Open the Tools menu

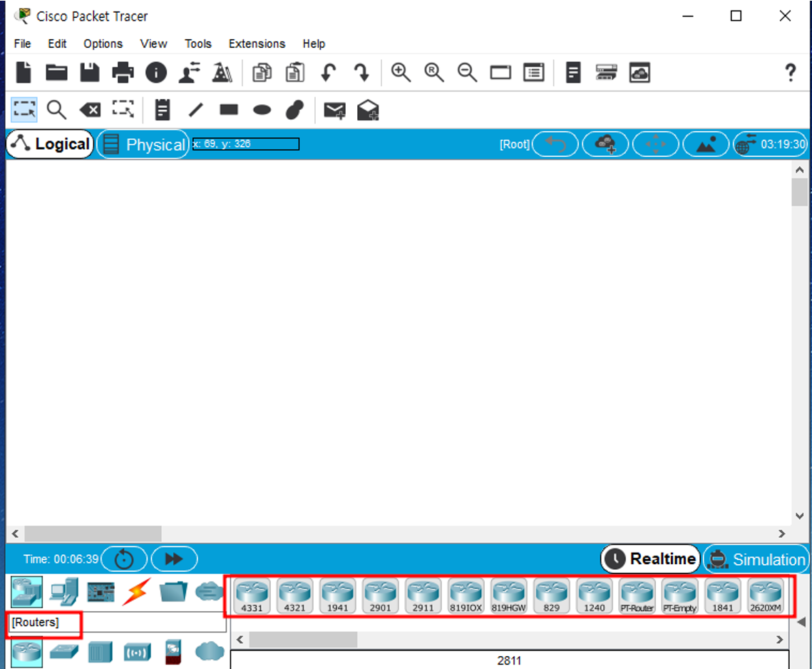coord(197,44)
